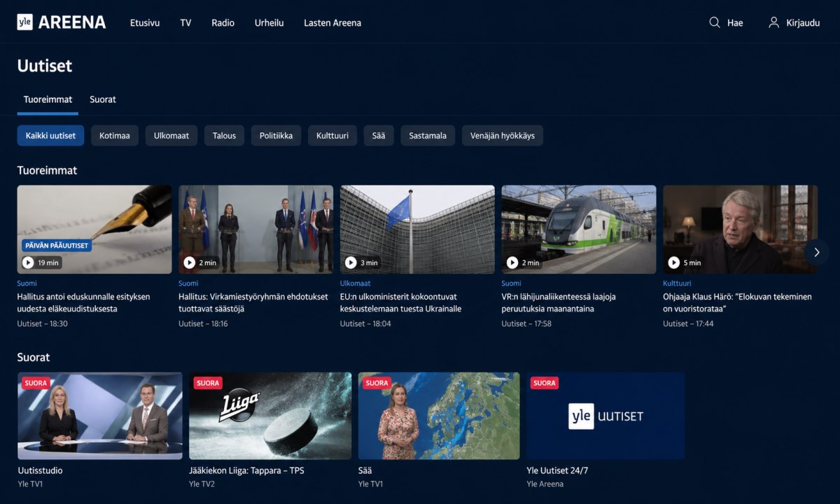
Task: Click Kulttuuri label above Klaus Härö headline
Action: coord(677,283)
